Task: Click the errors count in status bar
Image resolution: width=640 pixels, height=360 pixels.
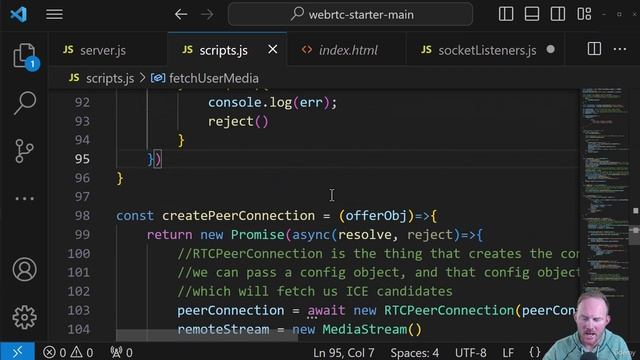Action: click(54, 352)
